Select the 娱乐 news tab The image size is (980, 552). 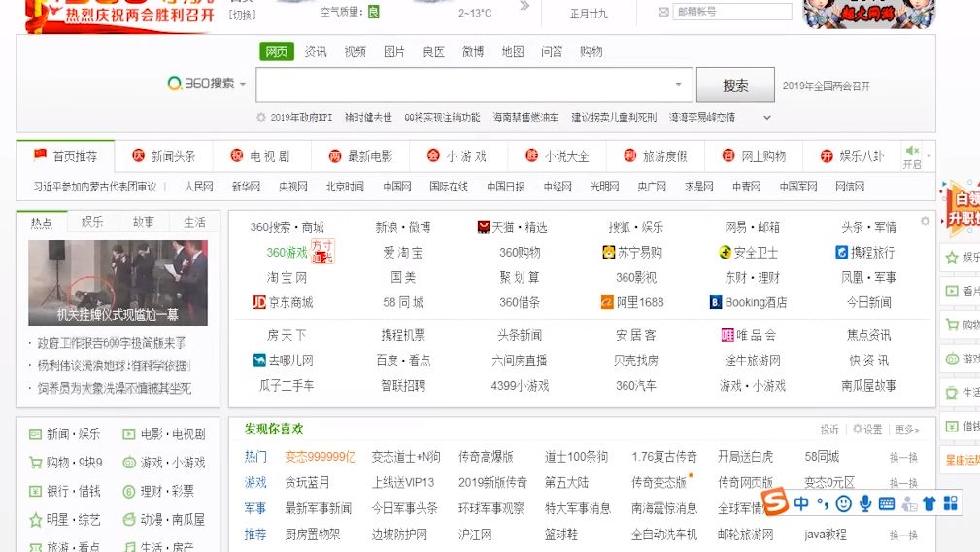(x=92, y=222)
